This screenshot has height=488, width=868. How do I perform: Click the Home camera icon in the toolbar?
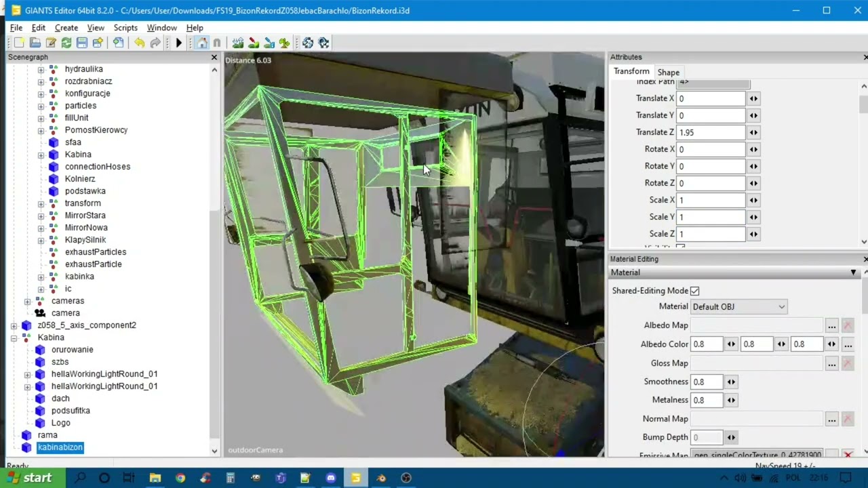click(202, 43)
